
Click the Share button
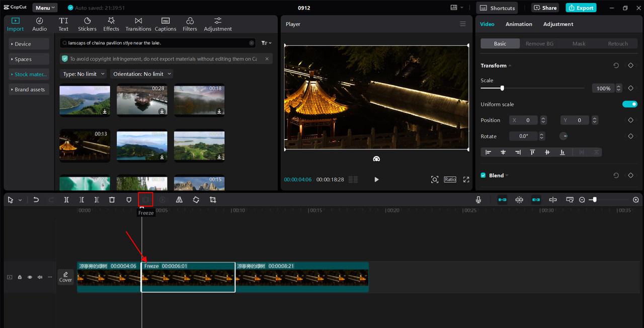pyautogui.click(x=545, y=8)
